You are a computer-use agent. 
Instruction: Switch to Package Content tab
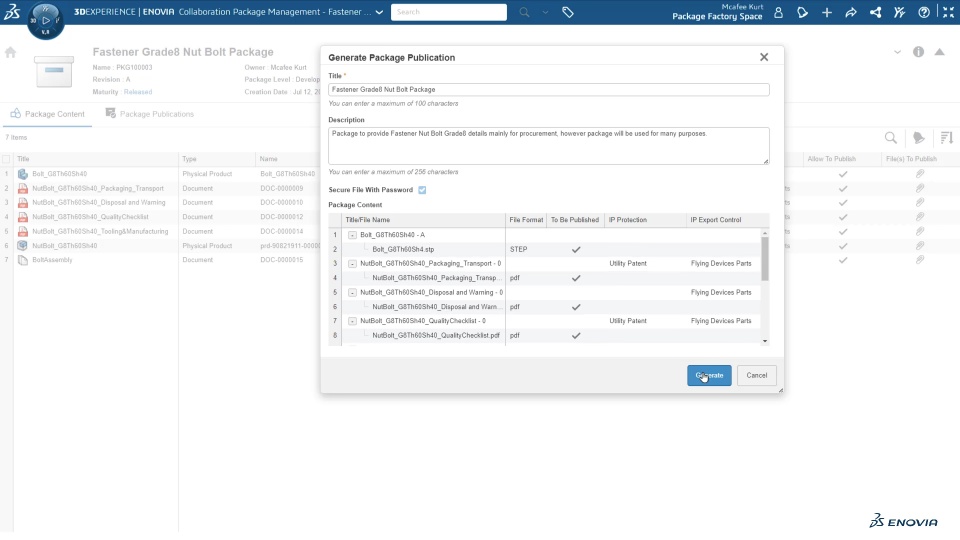[48, 114]
